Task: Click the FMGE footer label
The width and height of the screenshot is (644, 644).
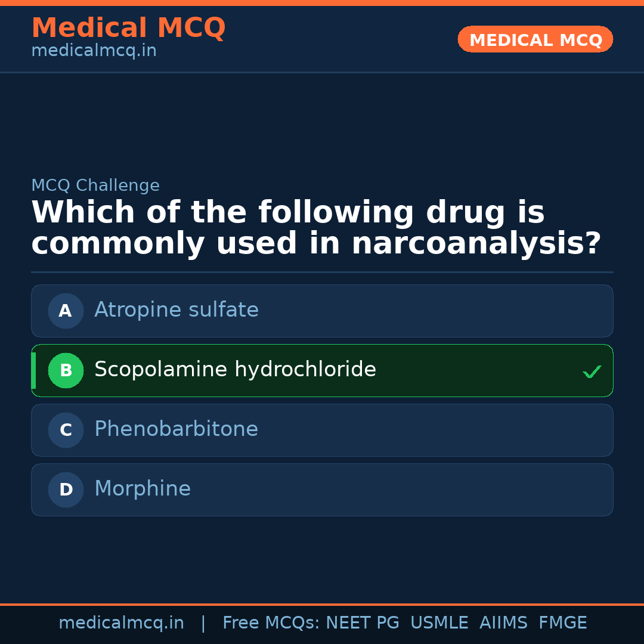Action: point(562,623)
